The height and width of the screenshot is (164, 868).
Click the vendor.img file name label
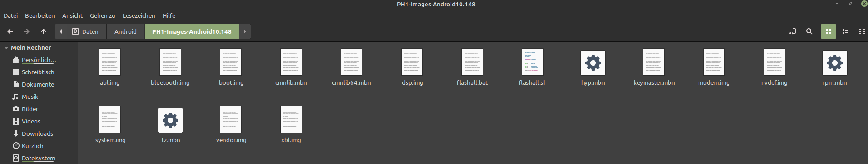pos(231,140)
